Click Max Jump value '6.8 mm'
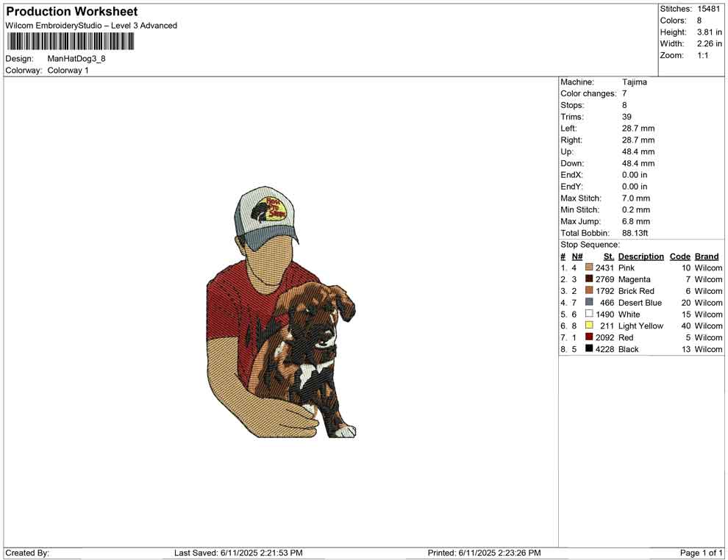Screen dimensions: 728x560 636,221
